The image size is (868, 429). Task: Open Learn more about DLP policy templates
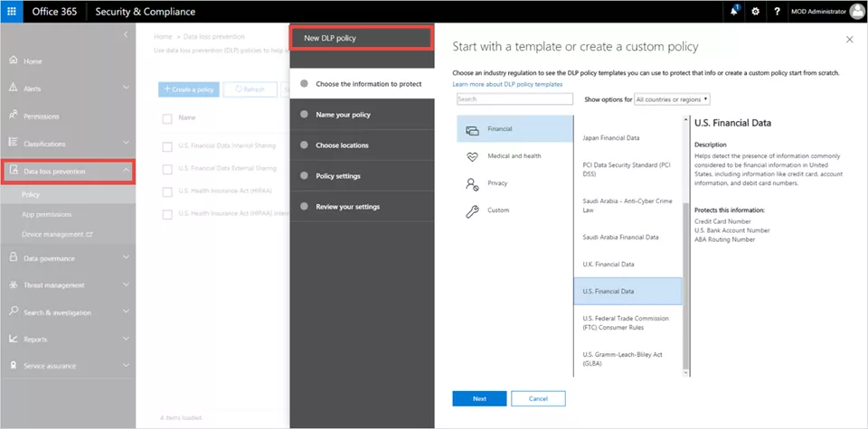click(x=507, y=84)
